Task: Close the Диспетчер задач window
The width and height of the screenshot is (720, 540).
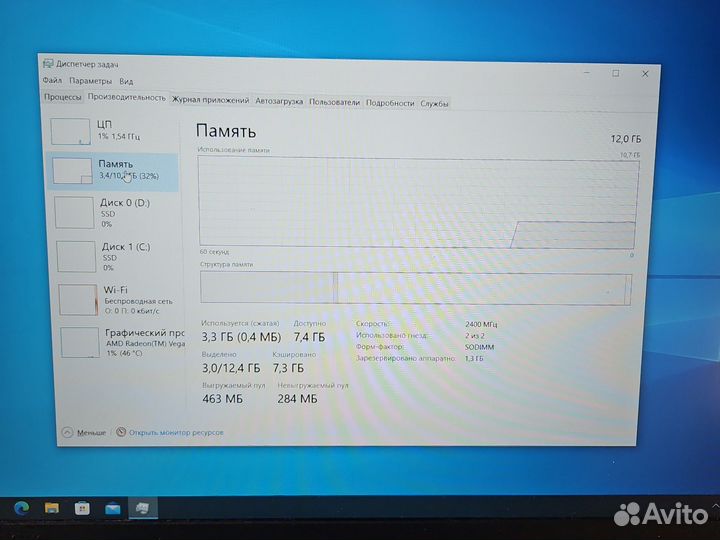Action: (645, 73)
